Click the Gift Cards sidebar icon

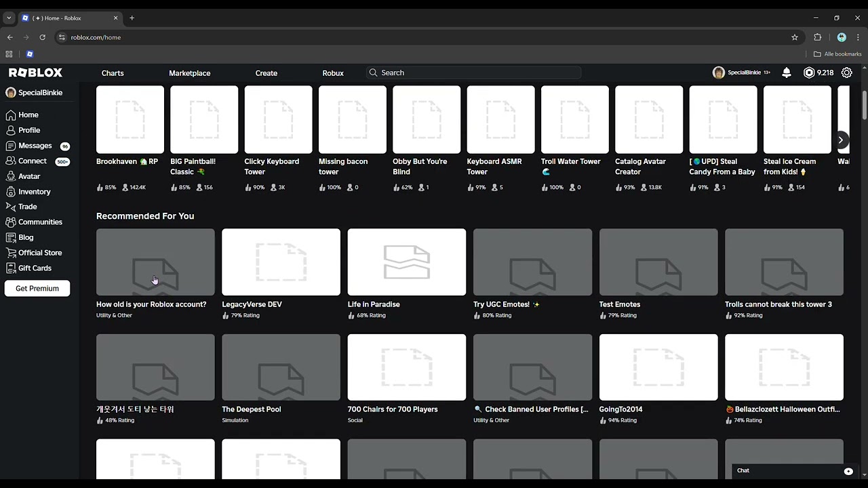point(11,268)
